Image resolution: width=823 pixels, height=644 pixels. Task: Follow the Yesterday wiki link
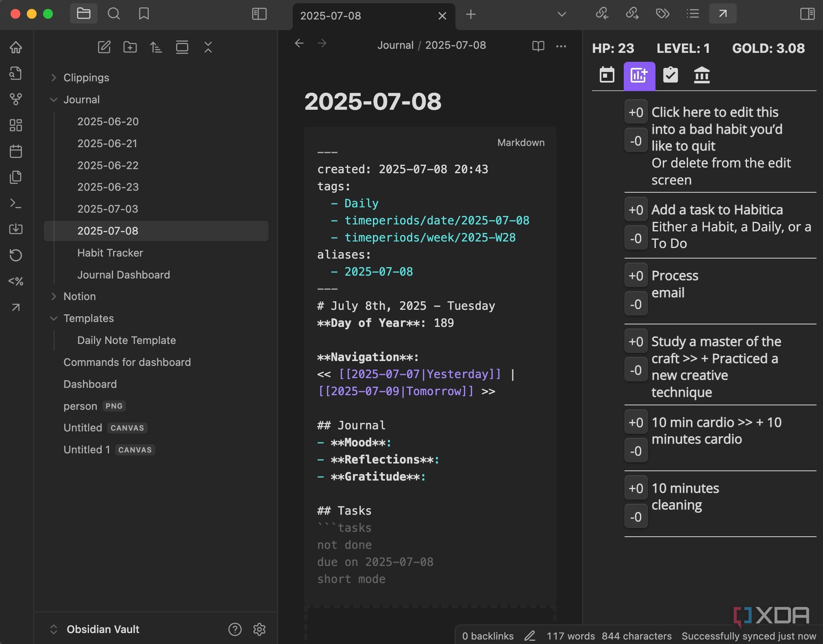pos(420,374)
